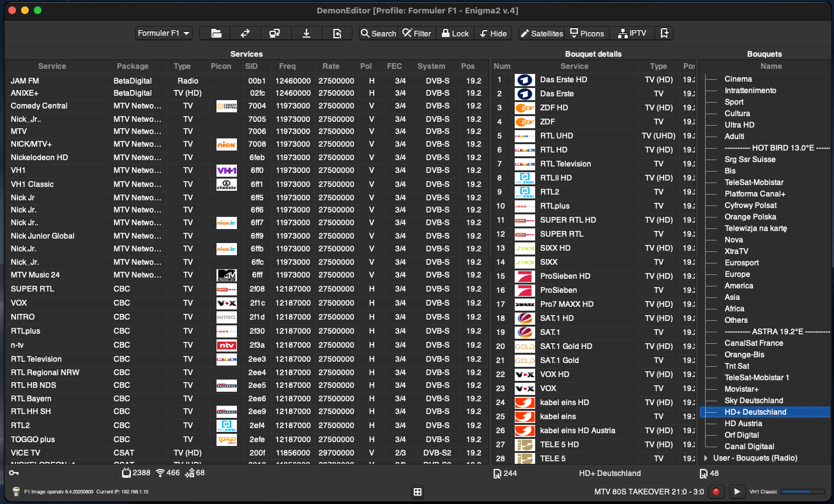Image resolution: width=834 pixels, height=504 pixels.
Task: Click the file import icon
Action: [337, 33]
